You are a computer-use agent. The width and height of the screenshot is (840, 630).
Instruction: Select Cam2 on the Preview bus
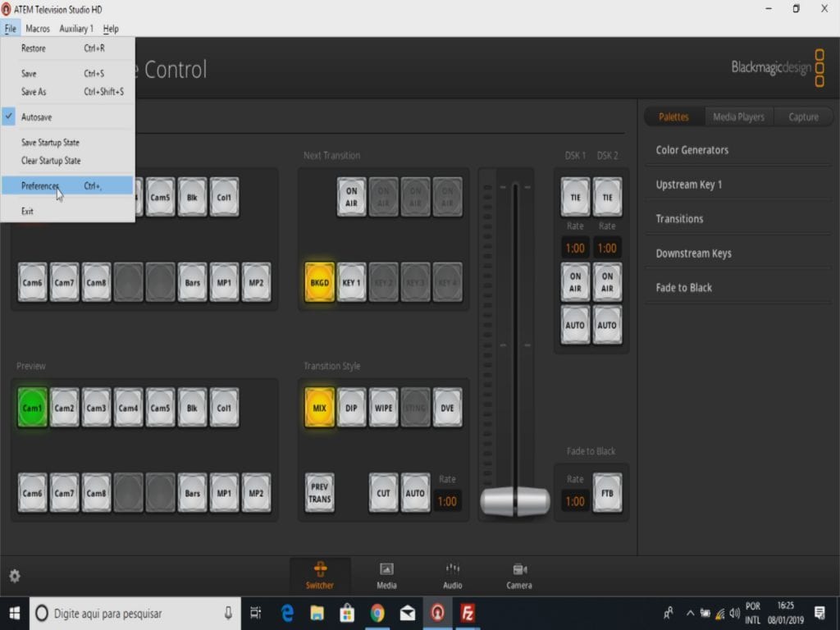64,408
